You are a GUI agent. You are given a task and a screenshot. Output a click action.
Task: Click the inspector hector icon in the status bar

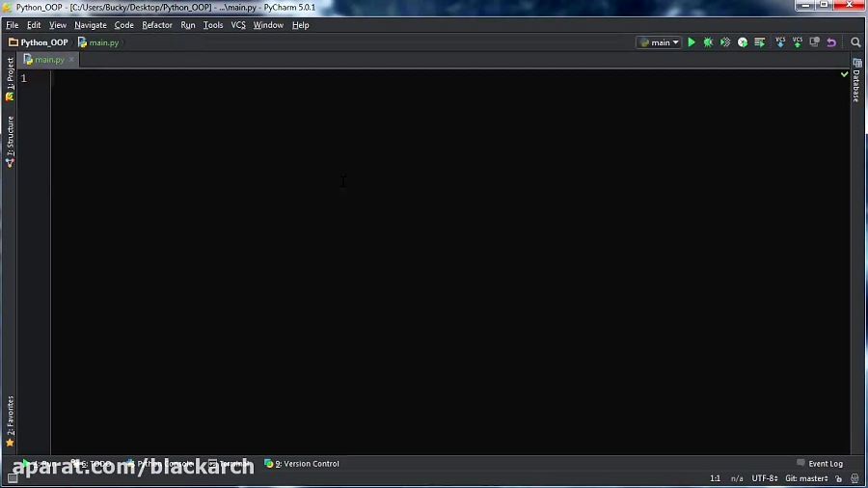tap(855, 478)
